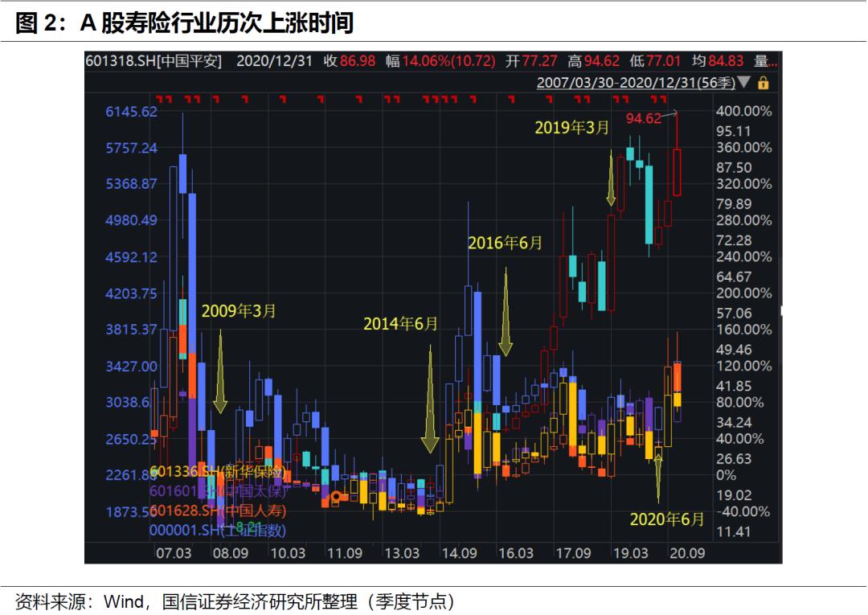This screenshot has height=615, width=868.
Task: Click the red 94.62 peak price label
Action: coord(643,118)
